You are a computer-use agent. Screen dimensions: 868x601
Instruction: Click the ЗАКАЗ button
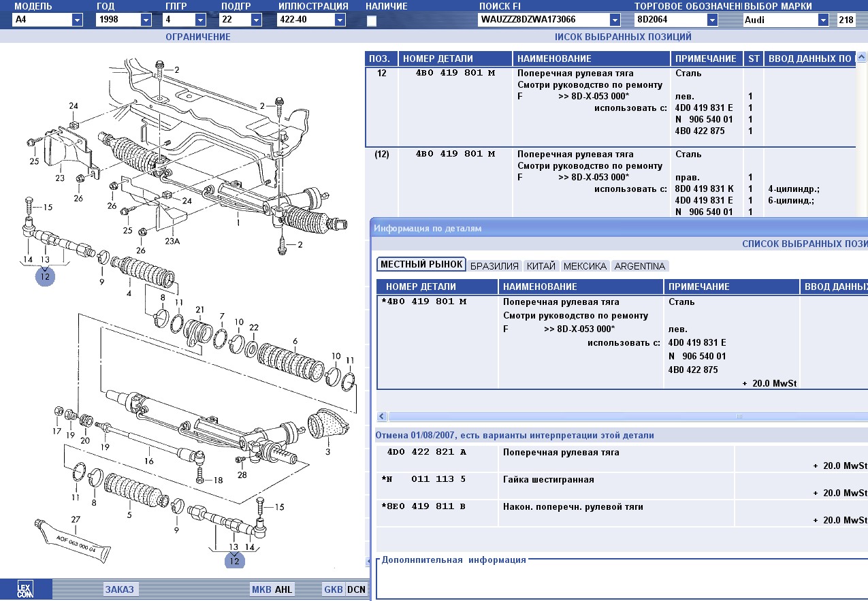(119, 589)
